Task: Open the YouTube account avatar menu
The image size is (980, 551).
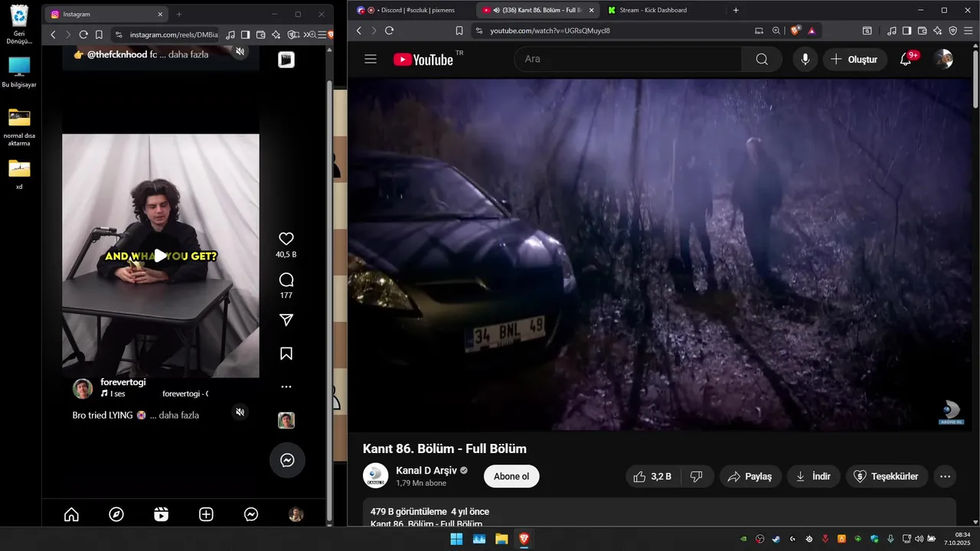Action: point(943,59)
